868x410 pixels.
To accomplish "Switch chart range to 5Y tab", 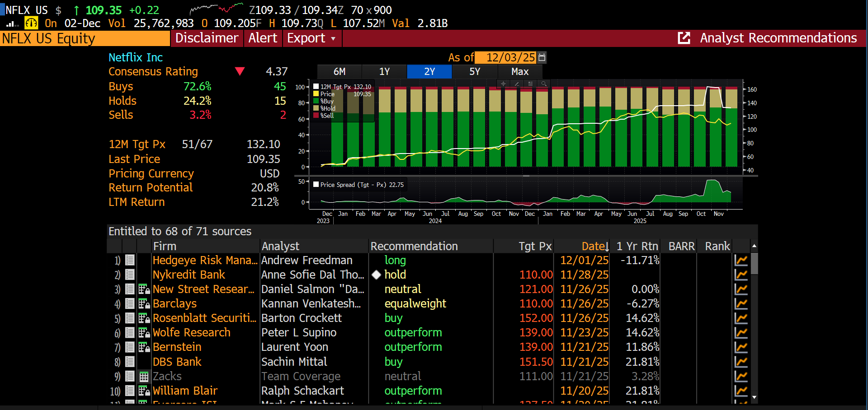I will [x=474, y=72].
